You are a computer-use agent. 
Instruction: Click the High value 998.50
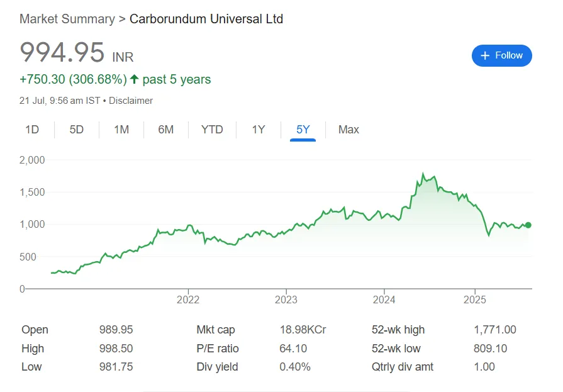[x=116, y=349]
